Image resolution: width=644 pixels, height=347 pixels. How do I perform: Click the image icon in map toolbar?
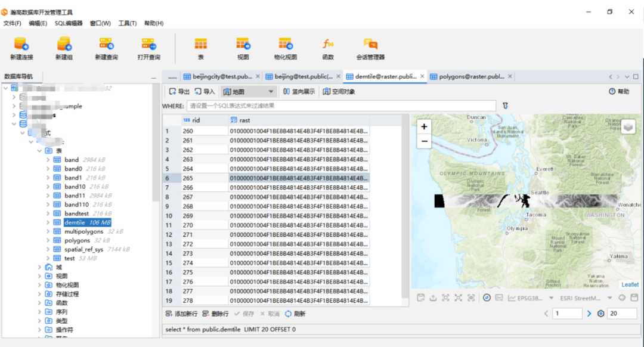pyautogui.click(x=499, y=298)
